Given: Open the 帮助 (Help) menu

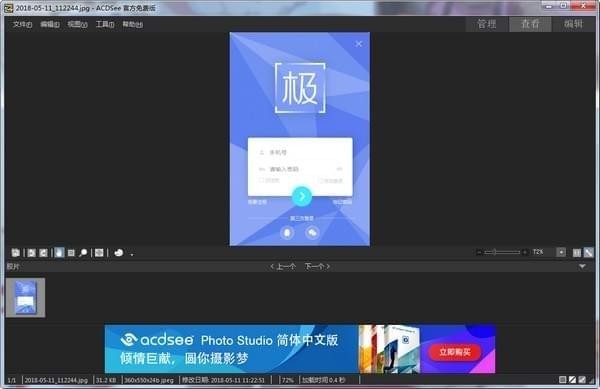Looking at the screenshot, I should click(132, 24).
